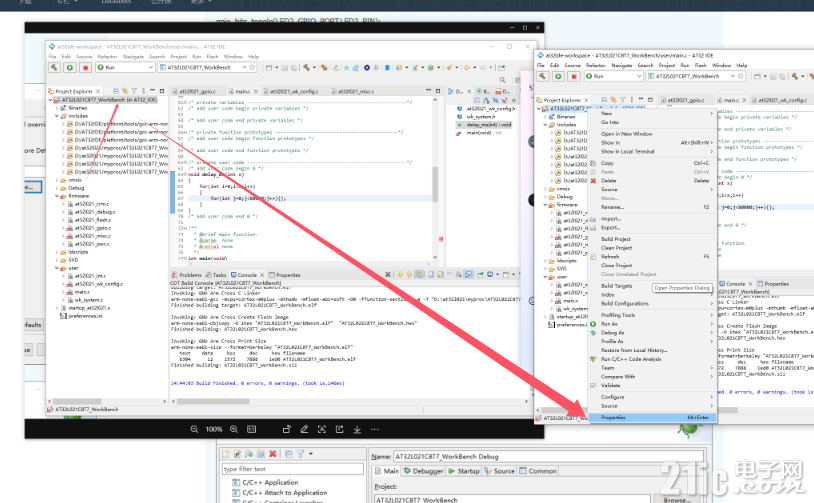Screen dimensions: 814x503
Task: Click the red stop button in left IDE
Action: point(86,67)
